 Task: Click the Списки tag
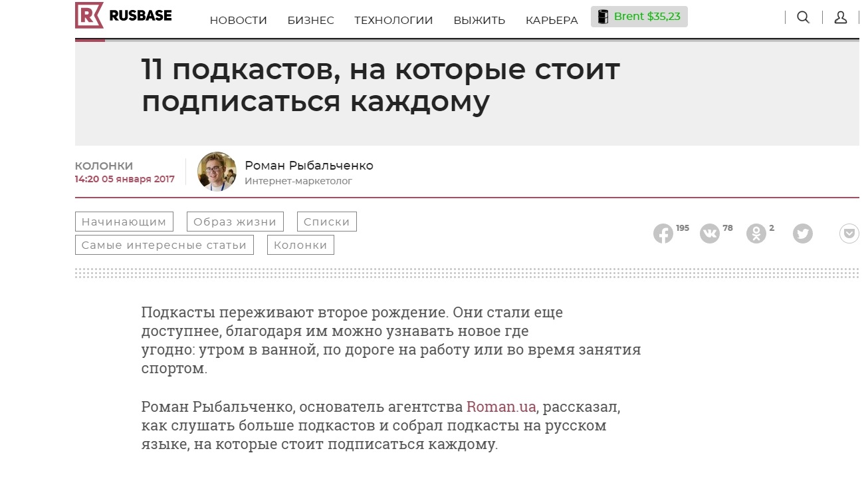coord(326,222)
